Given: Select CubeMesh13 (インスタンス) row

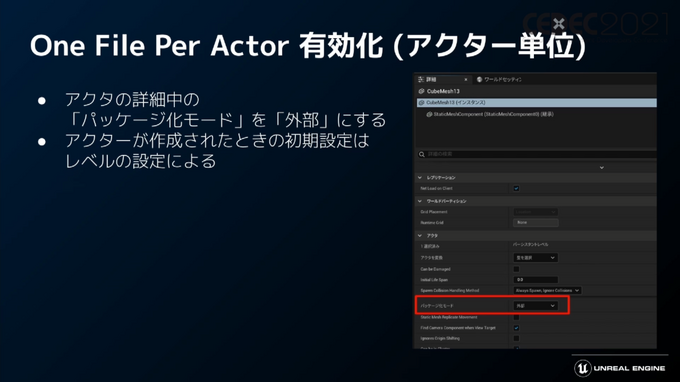Looking at the screenshot, I should click(x=536, y=103).
